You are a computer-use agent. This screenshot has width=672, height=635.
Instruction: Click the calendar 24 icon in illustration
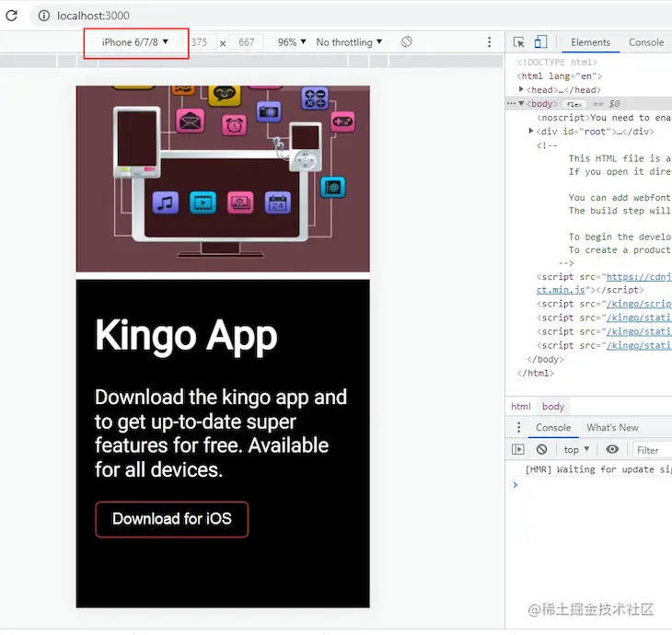pyautogui.click(x=278, y=202)
